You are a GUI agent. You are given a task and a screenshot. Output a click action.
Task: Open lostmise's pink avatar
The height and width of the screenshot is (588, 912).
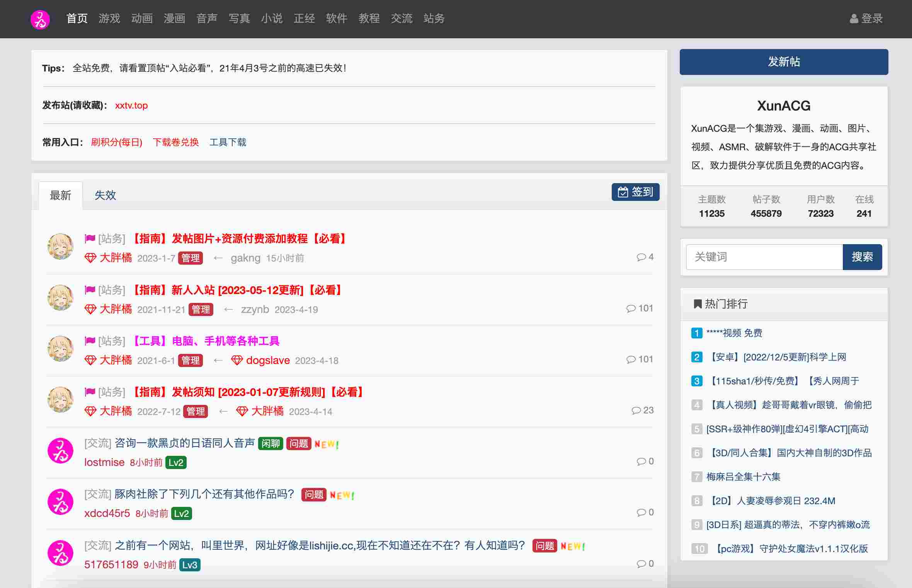point(60,450)
